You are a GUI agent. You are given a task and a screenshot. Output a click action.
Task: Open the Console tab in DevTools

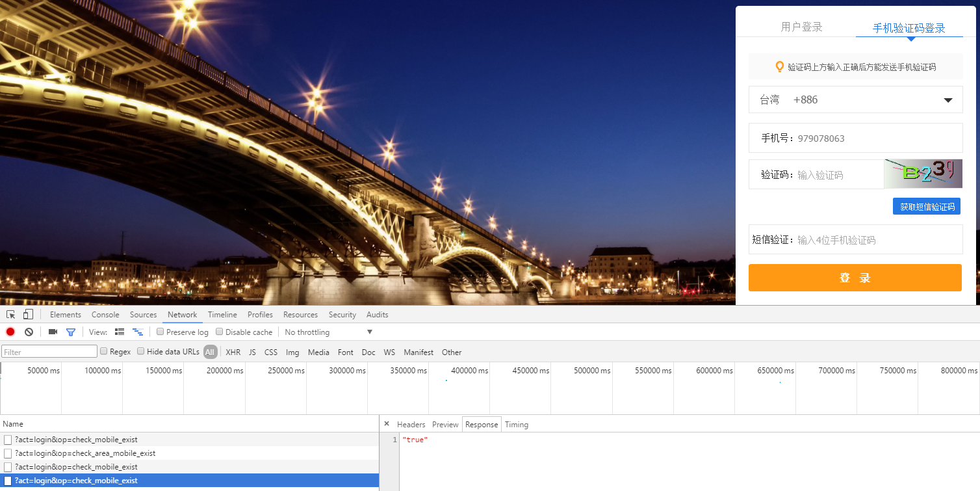pyautogui.click(x=105, y=315)
